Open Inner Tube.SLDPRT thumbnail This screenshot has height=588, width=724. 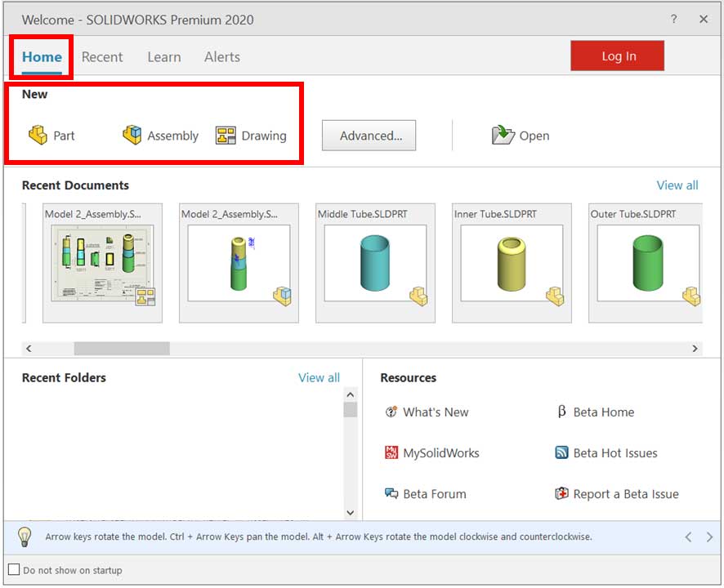coord(512,263)
